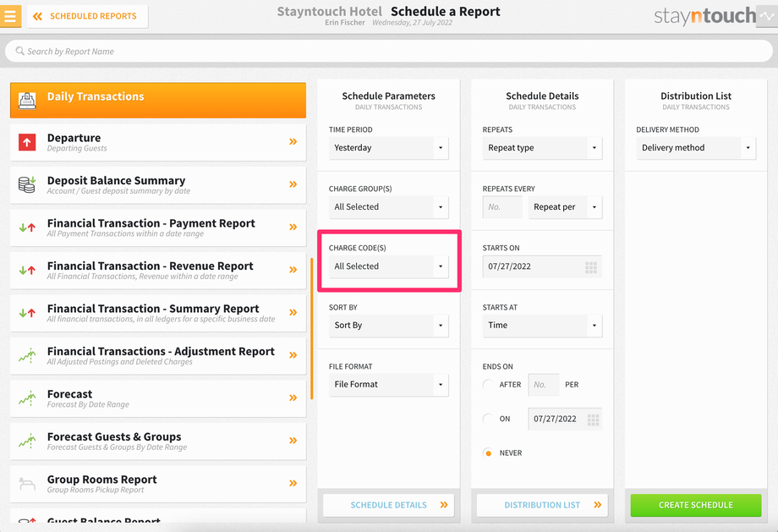Click the arrows icon for Revenue Report

27,271
